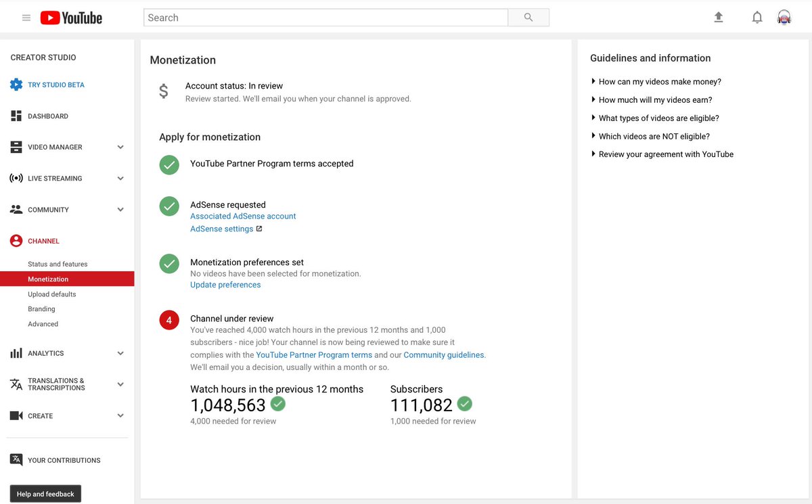The width and height of the screenshot is (812, 504).
Task: Open the notifications bell
Action: point(757,18)
